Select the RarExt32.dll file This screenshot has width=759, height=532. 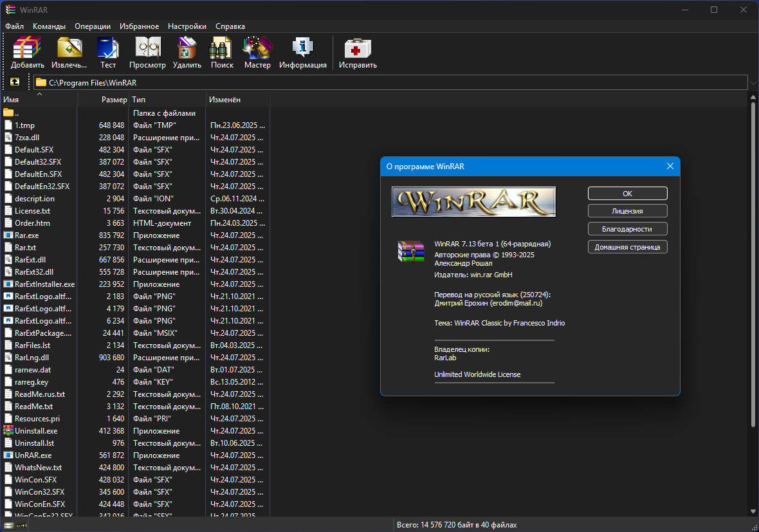(x=34, y=272)
